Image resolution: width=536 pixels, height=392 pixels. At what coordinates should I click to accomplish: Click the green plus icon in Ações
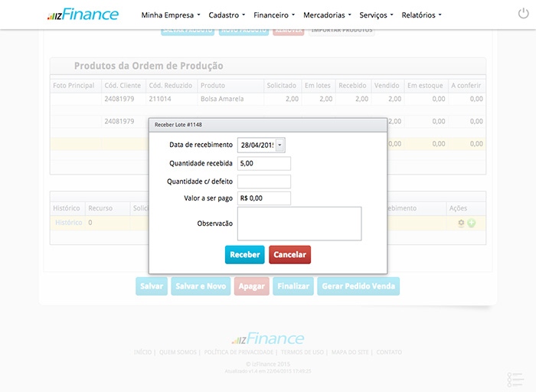[x=472, y=223]
